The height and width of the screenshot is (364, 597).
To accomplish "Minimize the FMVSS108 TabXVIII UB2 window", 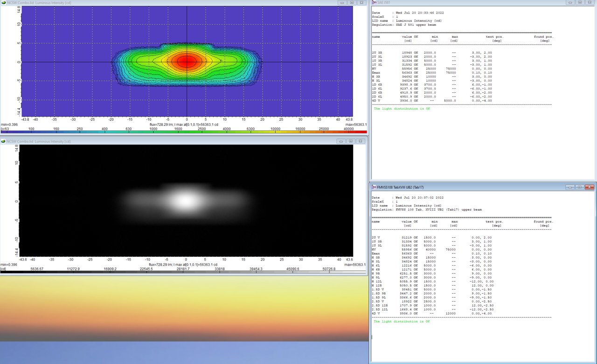I will (570, 187).
